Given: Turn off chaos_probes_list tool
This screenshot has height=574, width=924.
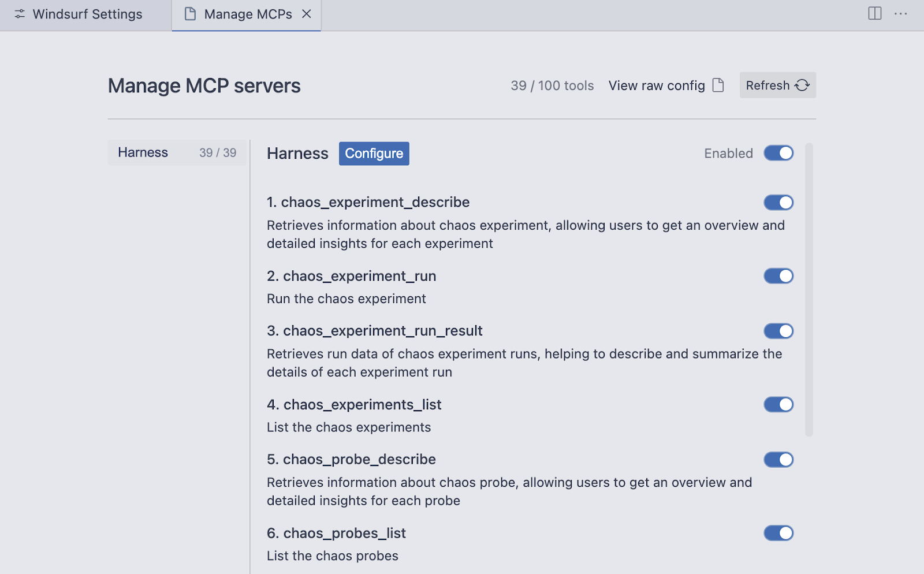Looking at the screenshot, I should 778,533.
